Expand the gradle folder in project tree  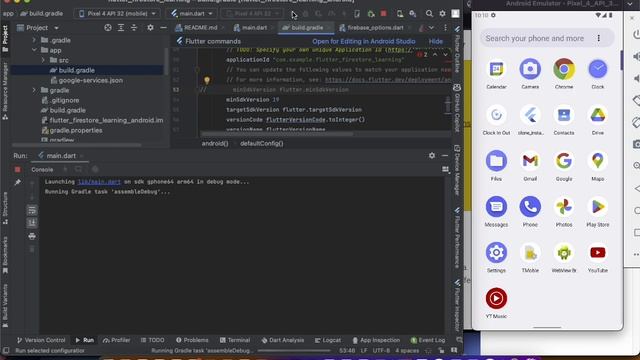coord(34,90)
